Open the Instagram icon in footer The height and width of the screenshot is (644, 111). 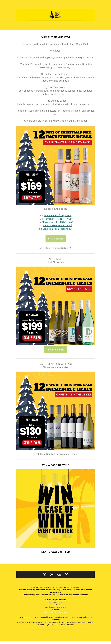click(59, 575)
